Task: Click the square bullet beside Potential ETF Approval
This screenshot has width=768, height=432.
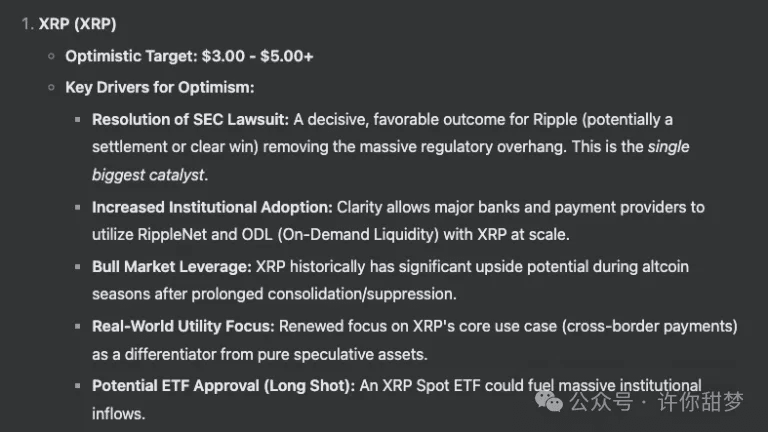Action: pos(77,385)
